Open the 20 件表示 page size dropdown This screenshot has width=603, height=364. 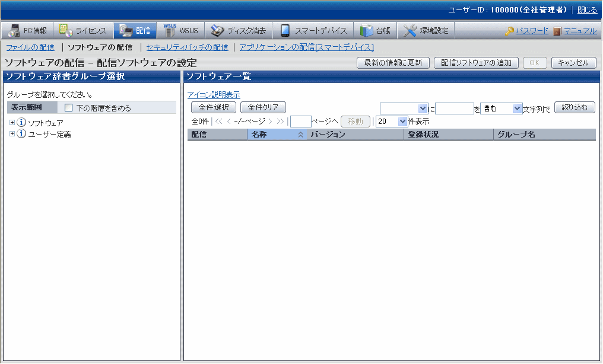pyautogui.click(x=392, y=122)
